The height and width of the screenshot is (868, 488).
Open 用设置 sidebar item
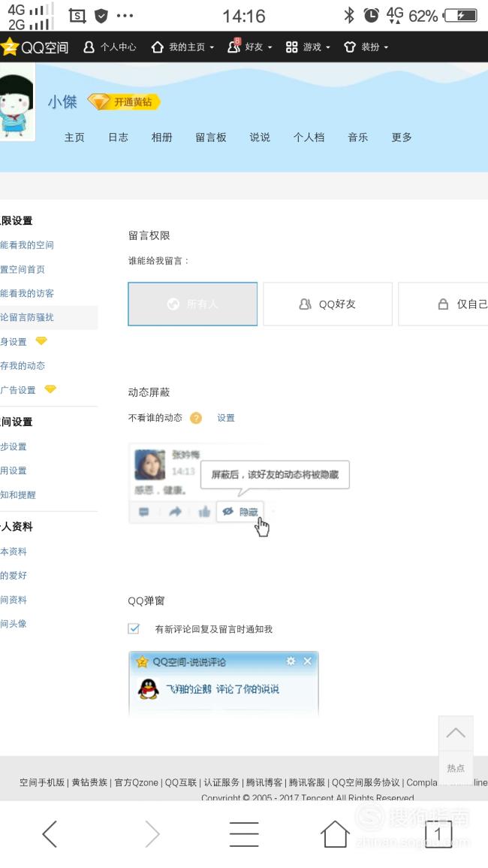pos(14,470)
